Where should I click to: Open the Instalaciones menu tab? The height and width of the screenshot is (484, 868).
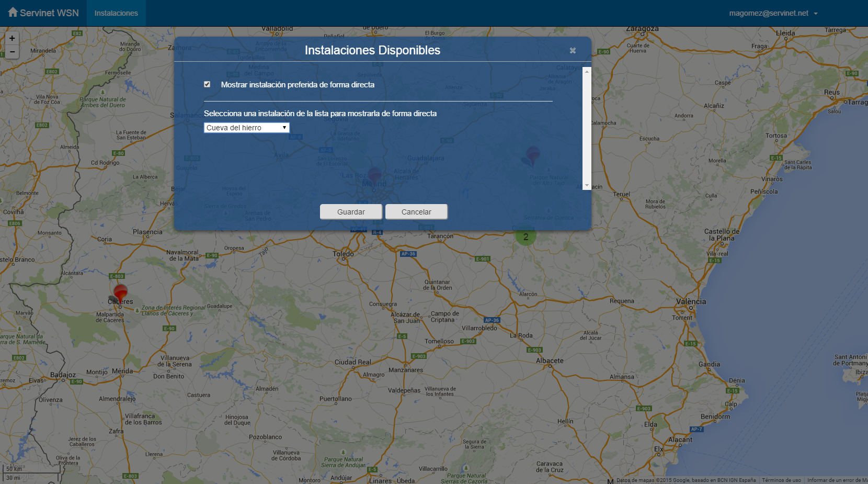coord(116,13)
